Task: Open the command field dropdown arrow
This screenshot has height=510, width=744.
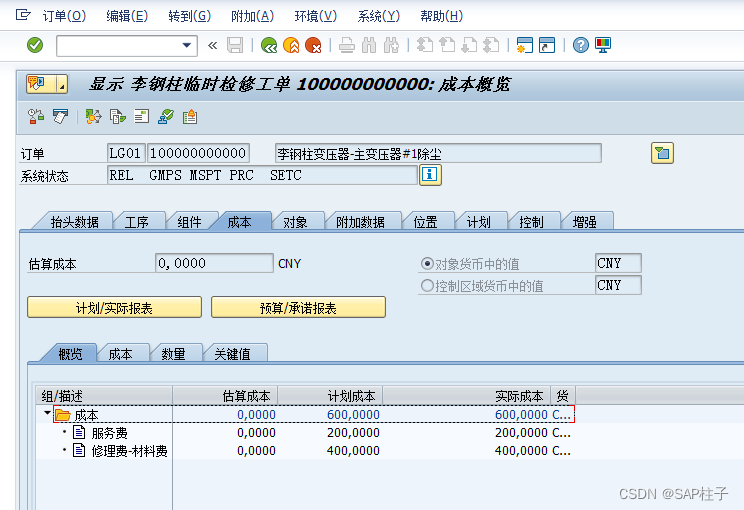Action: coord(186,46)
